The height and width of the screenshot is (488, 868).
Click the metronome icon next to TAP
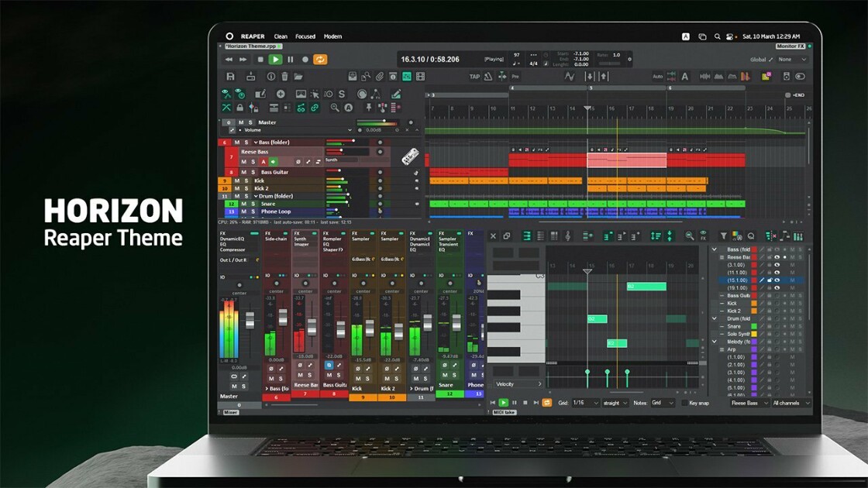click(488, 77)
